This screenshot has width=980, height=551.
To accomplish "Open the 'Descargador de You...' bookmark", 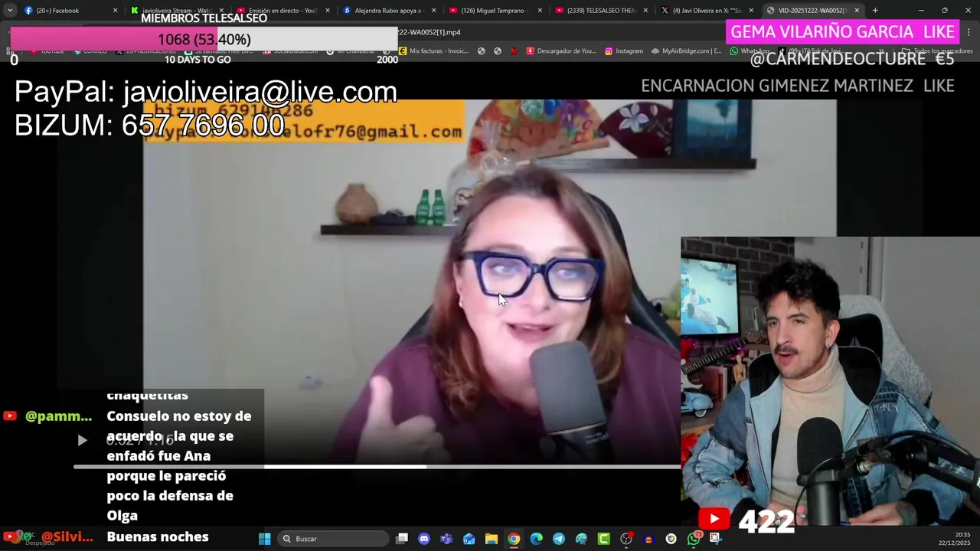I will pyautogui.click(x=560, y=51).
